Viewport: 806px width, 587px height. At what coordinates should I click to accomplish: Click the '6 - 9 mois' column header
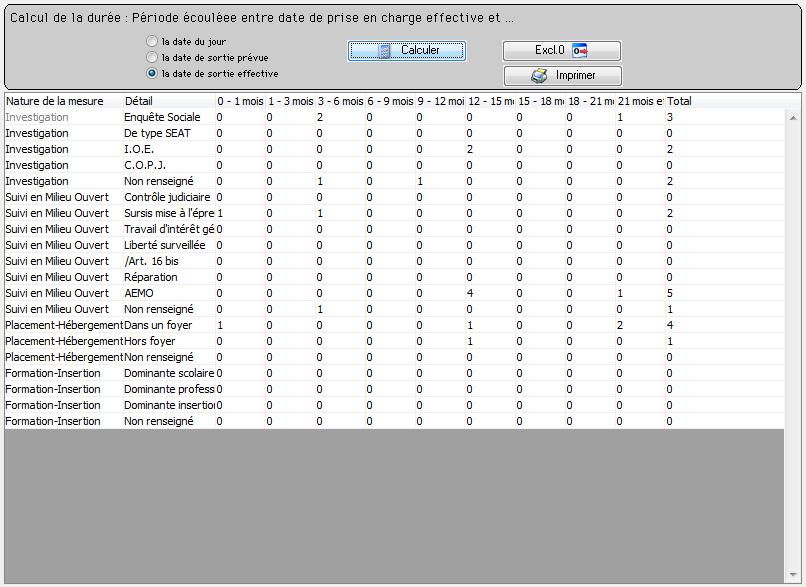pyautogui.click(x=390, y=101)
